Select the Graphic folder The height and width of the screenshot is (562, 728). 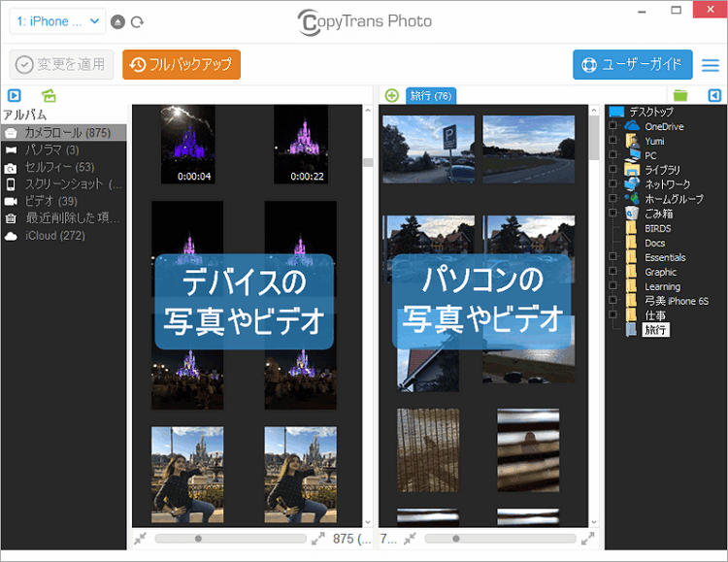[x=660, y=272]
